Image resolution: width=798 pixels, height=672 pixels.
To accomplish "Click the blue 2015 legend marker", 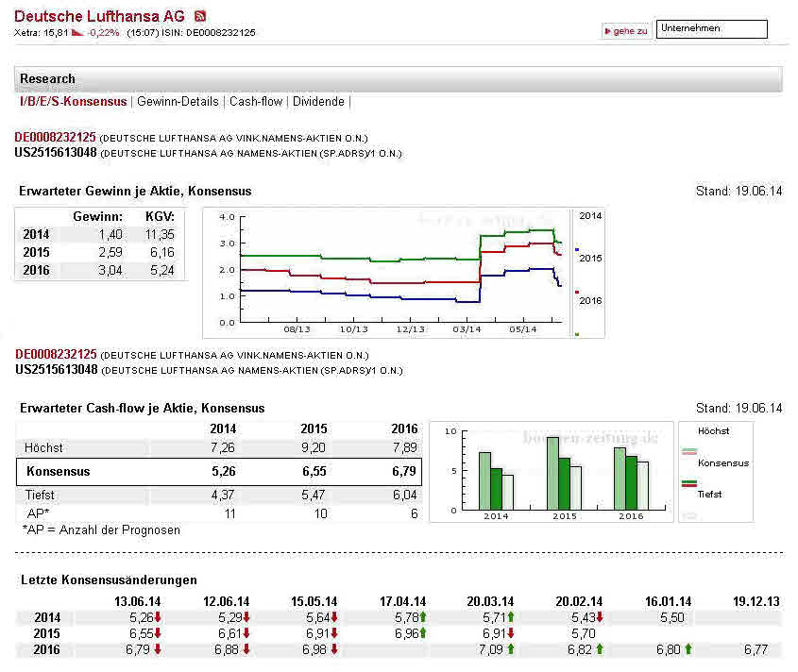I will pyautogui.click(x=577, y=250).
